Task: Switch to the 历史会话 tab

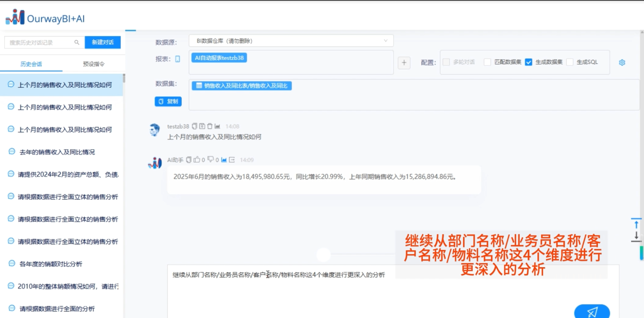Action: [x=31, y=64]
